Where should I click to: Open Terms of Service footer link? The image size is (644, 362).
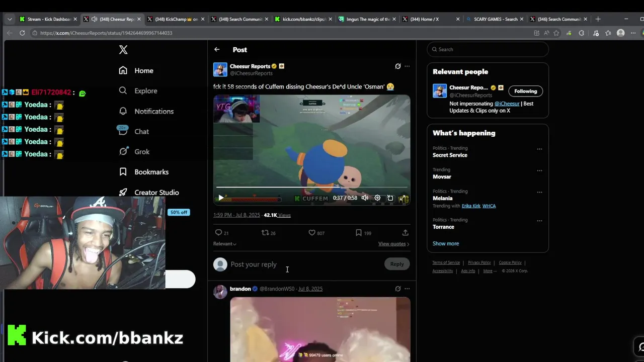point(446,262)
